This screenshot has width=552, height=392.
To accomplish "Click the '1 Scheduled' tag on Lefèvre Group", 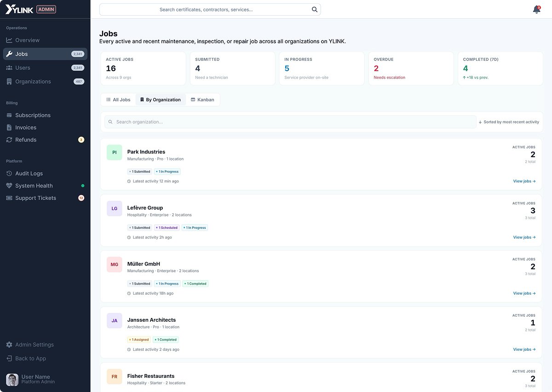I will tap(167, 227).
